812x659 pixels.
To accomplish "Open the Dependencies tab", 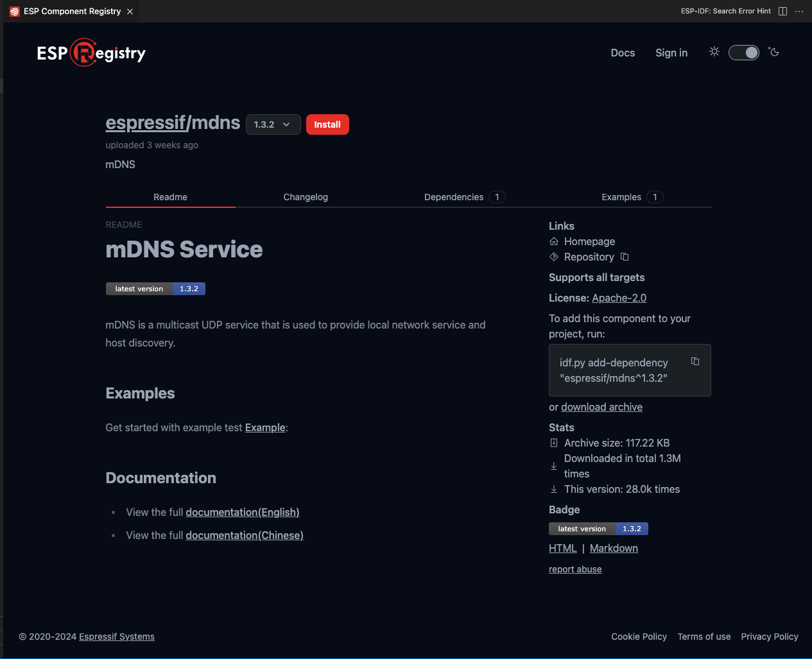I will [454, 197].
